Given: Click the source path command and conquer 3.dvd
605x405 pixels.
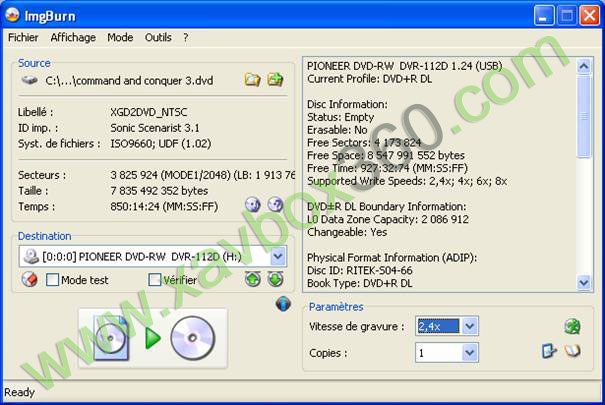Looking at the screenshot, I should click(x=129, y=81).
